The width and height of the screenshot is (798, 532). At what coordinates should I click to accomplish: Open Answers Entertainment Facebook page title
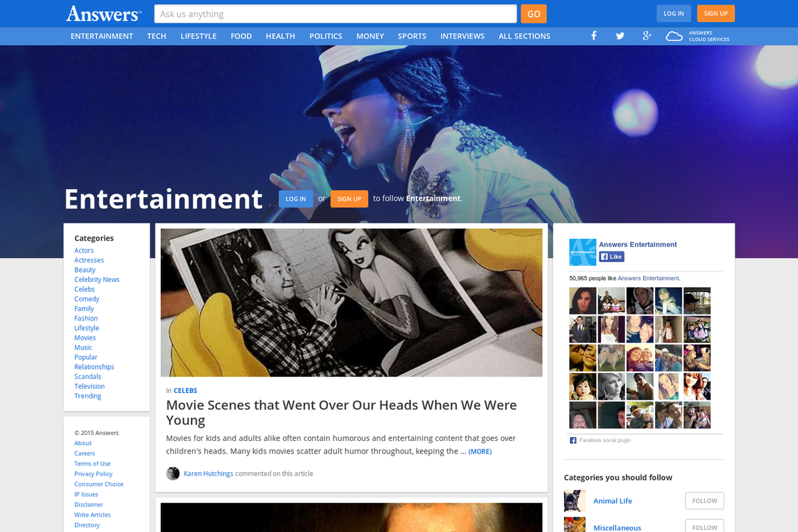pyautogui.click(x=638, y=244)
